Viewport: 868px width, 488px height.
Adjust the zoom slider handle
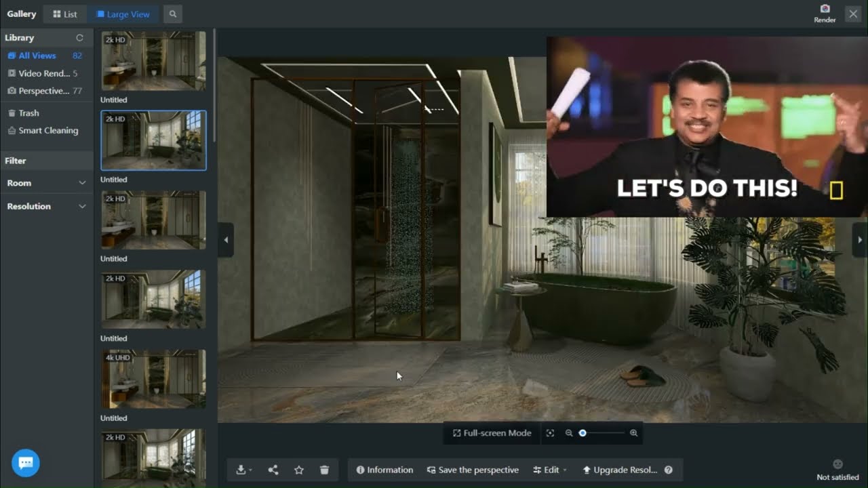click(582, 433)
